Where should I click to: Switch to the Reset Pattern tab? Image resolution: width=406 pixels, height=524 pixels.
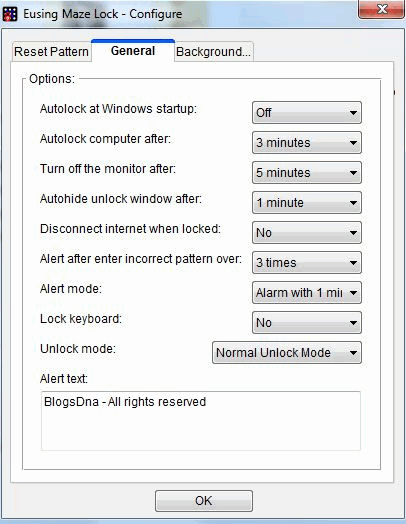51,52
